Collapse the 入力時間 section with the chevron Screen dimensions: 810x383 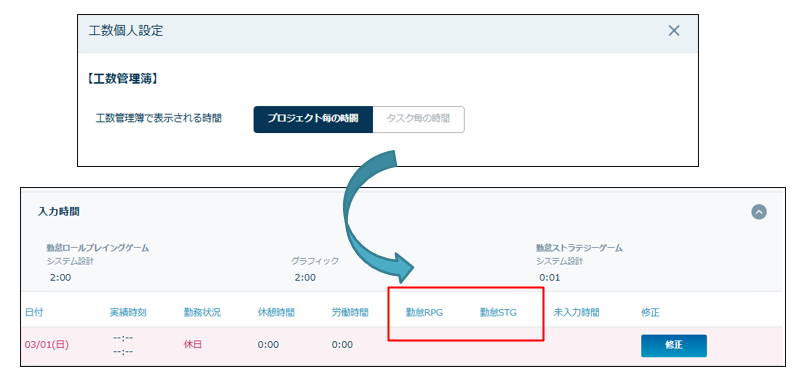pos(759,212)
